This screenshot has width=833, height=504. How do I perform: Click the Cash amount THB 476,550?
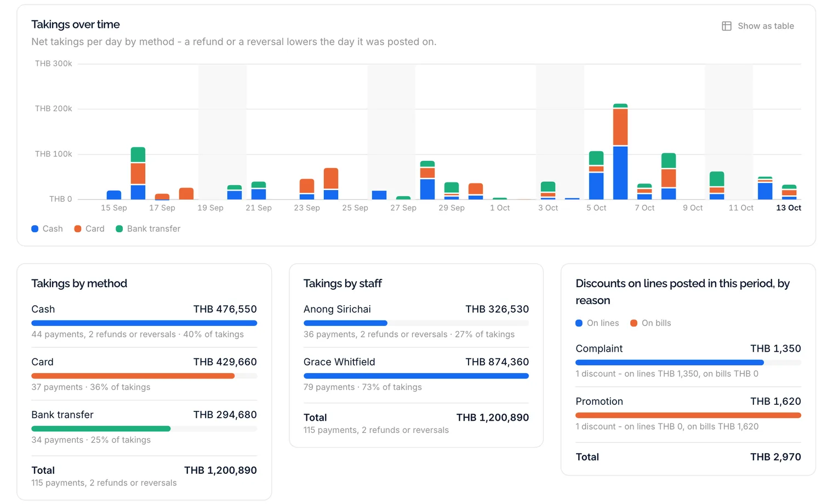(x=225, y=310)
